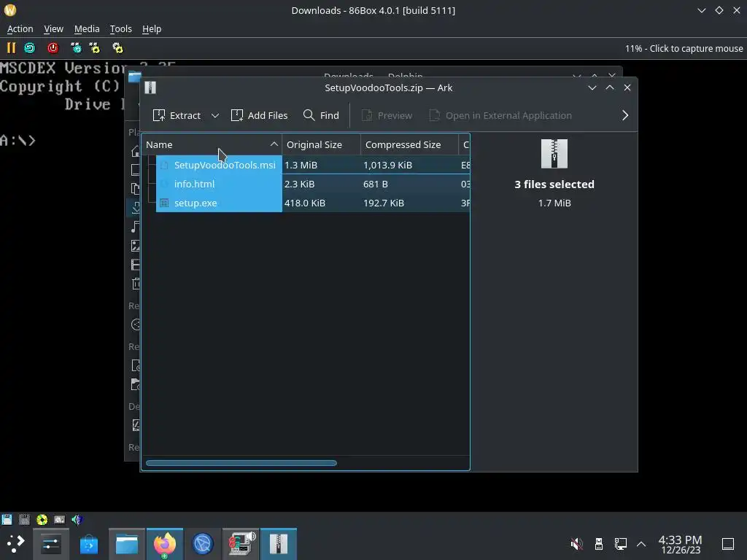Click the CD-ROM status bar icon

pos(42,519)
